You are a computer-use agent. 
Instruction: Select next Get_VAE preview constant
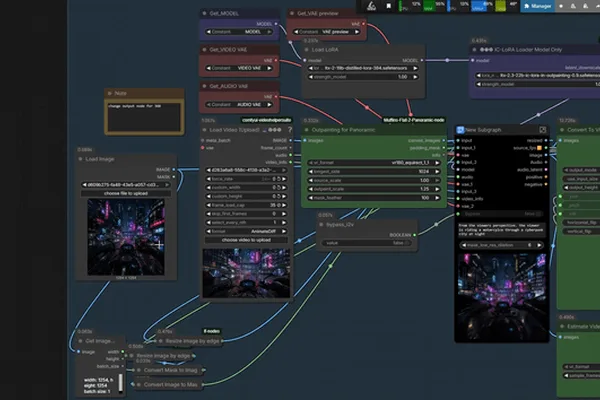tap(357, 32)
